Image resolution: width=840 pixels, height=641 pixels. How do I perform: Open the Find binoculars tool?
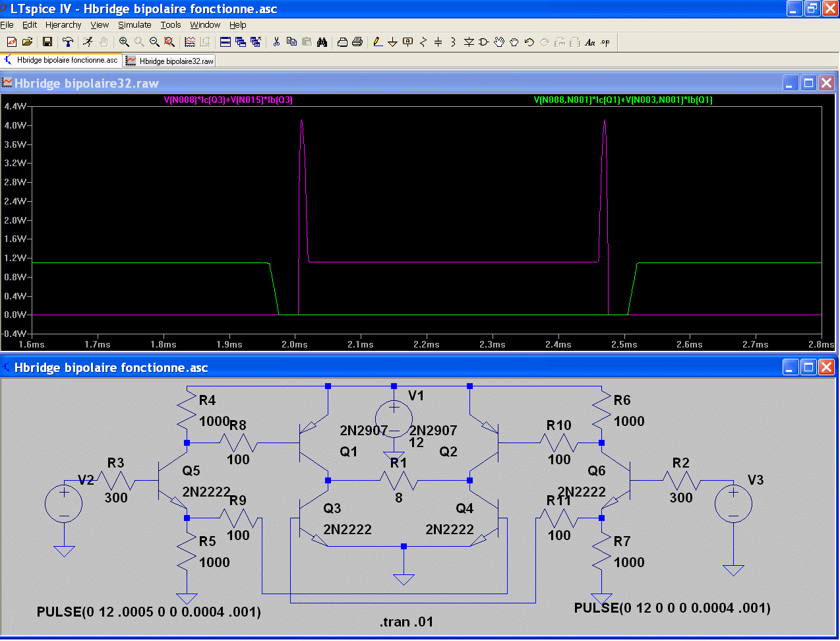tap(322, 42)
